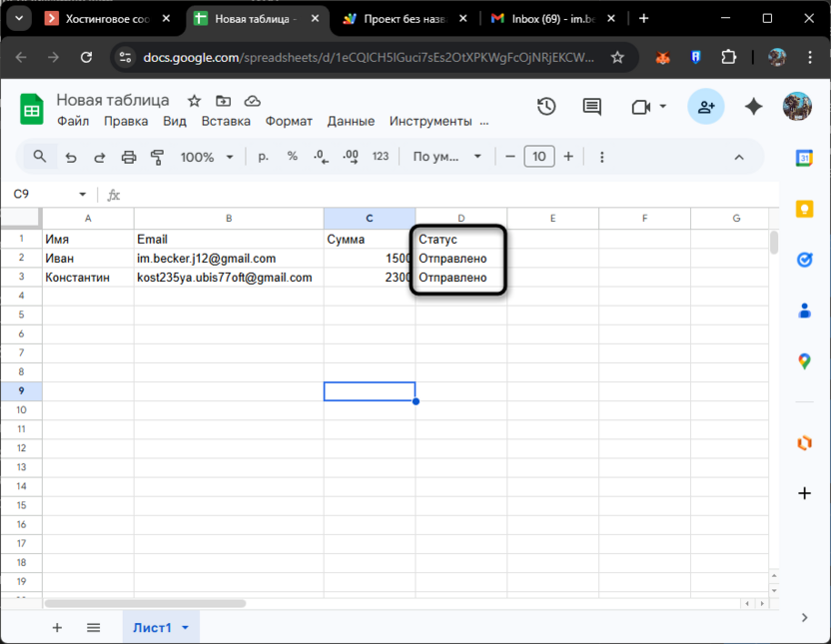Image resolution: width=831 pixels, height=644 pixels.
Task: Apply currency format to selection
Action: point(263,157)
